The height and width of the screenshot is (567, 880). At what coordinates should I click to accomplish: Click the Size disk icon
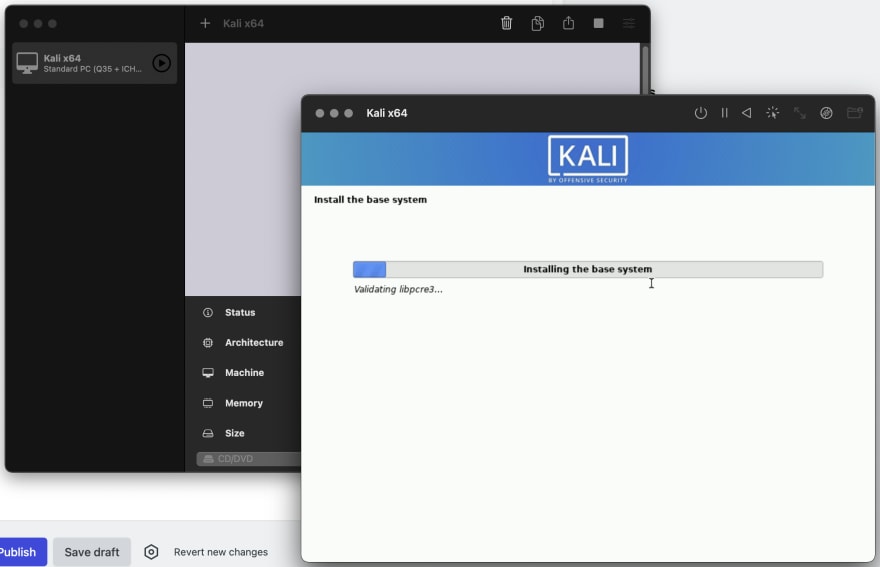click(208, 433)
